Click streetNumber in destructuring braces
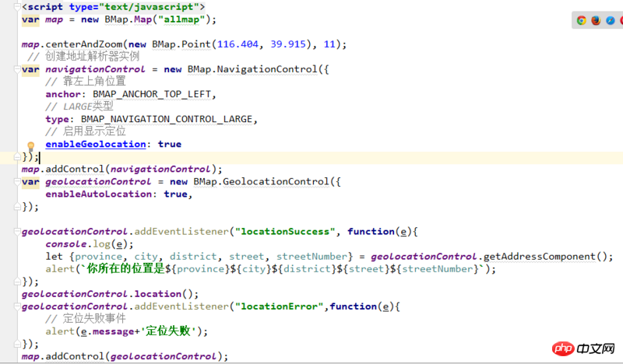This screenshot has height=364, width=623. click(x=312, y=257)
